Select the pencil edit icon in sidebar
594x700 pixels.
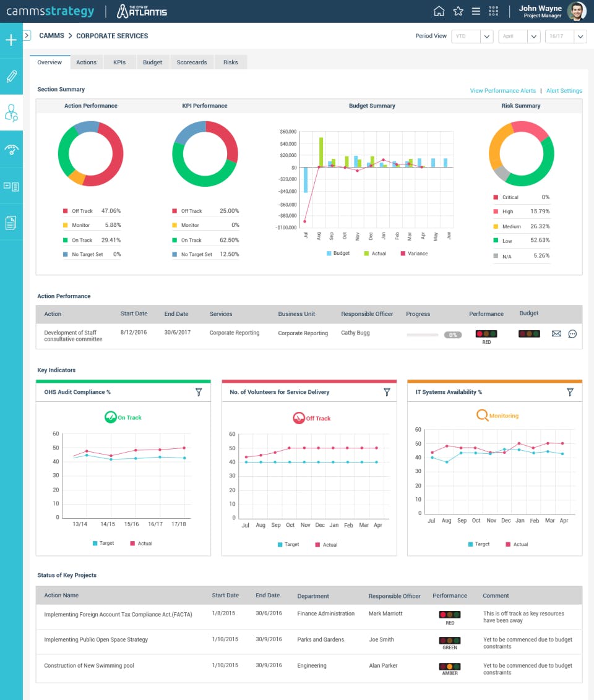pos(12,76)
